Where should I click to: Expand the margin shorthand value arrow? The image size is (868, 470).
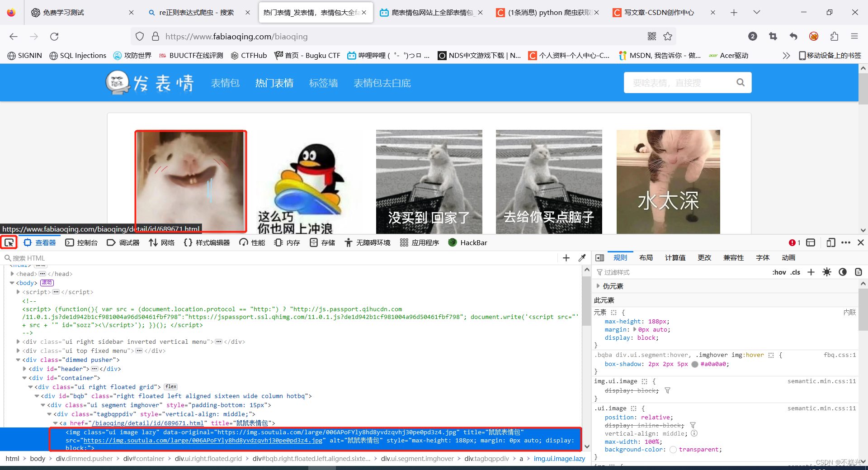[635, 329]
